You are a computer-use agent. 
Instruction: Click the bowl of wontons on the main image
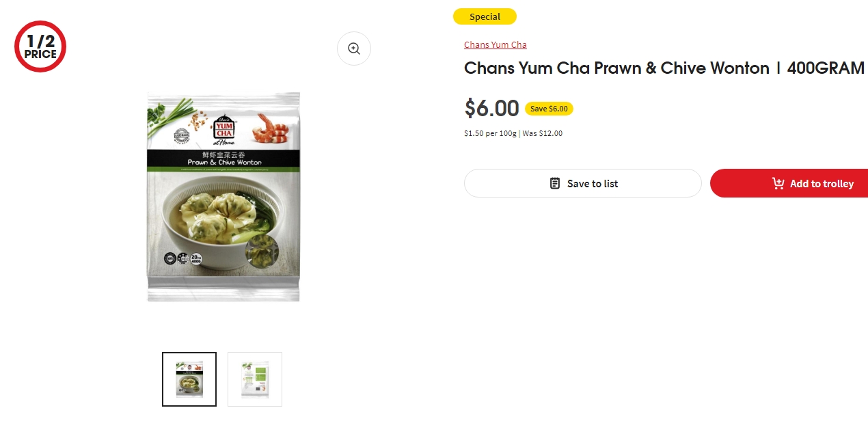click(216, 229)
